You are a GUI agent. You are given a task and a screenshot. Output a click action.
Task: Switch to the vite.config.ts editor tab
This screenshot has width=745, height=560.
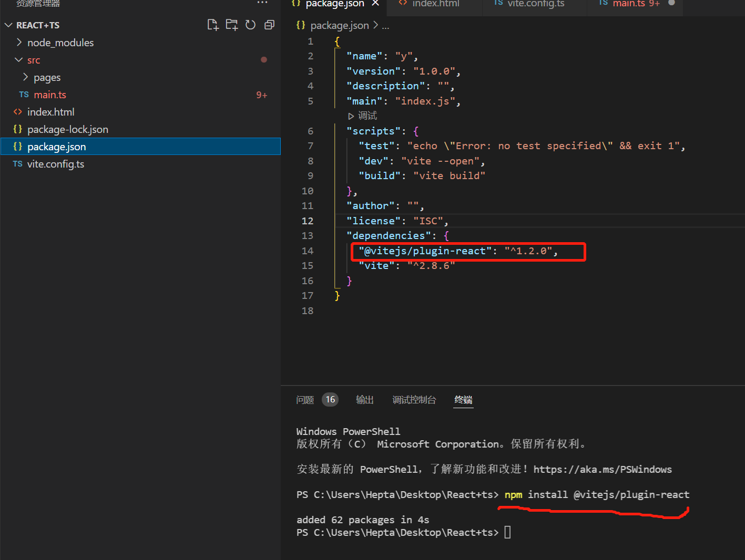click(x=535, y=4)
